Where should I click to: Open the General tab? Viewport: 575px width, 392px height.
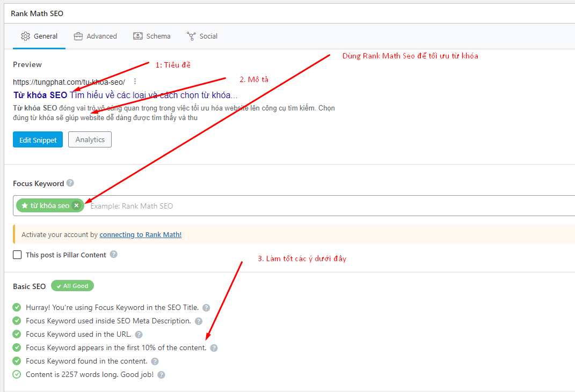coord(39,36)
